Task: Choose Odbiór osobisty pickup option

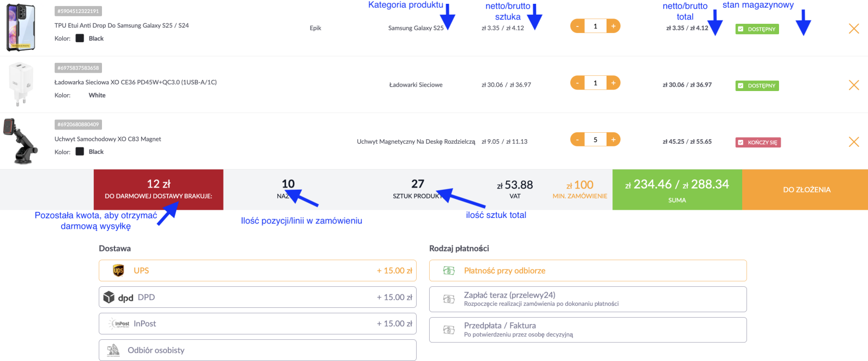Action: 257,350
